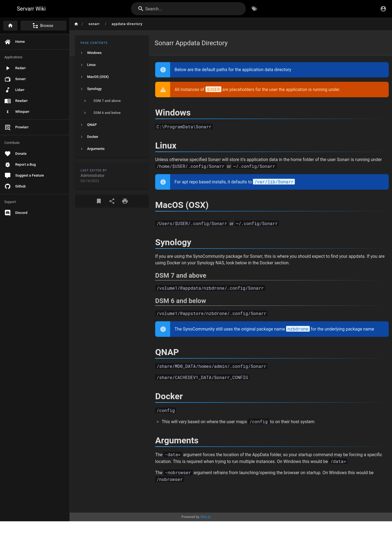Open the Home sidebar item
The width and height of the screenshot is (392, 545).
coord(35,42)
